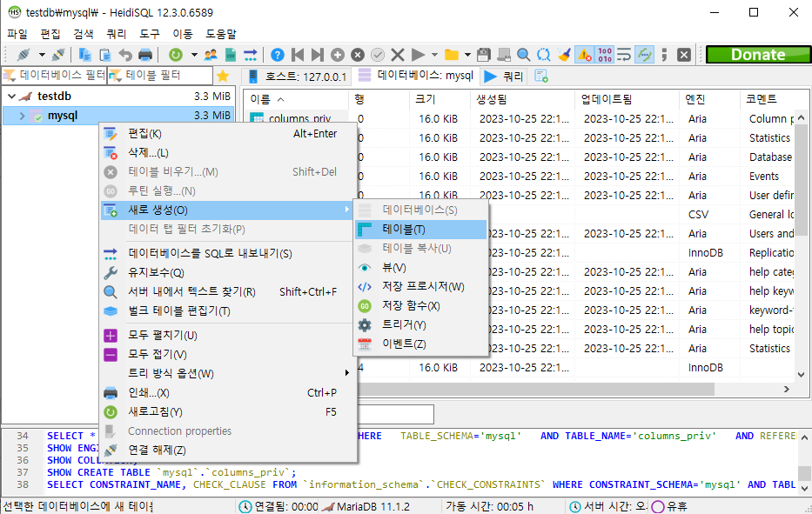
Task: Select 모두 펼치기(U) in the context menu
Action: coord(228,336)
